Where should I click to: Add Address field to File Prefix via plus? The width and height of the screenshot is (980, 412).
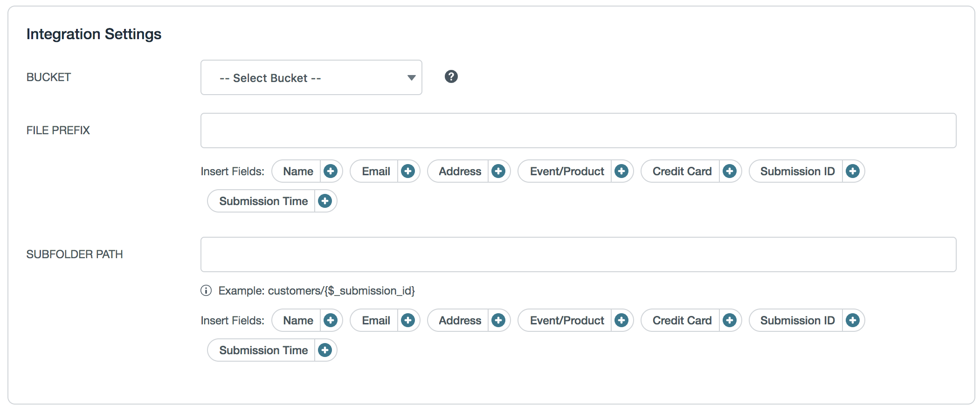[x=498, y=171]
